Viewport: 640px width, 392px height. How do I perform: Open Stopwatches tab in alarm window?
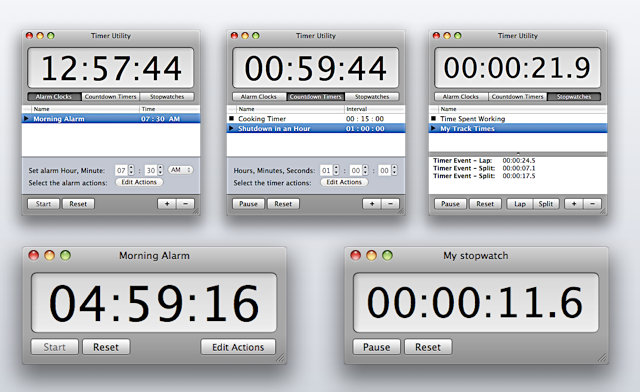click(x=167, y=97)
